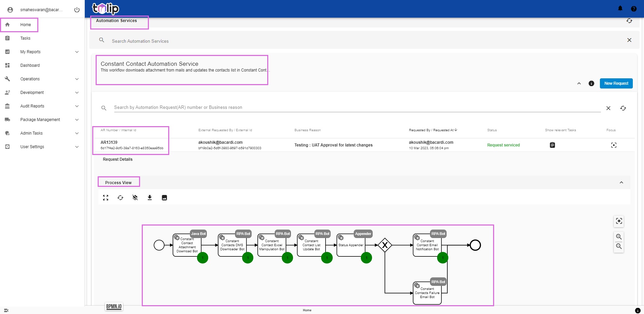The image size is (644, 314).
Task: Expand User Settings menu
Action: click(42, 147)
